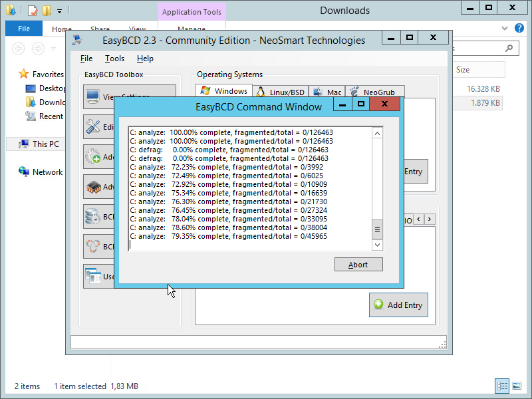The image size is (532, 399).
Task: Click the monitor icon for View Settings
Action: point(92,96)
